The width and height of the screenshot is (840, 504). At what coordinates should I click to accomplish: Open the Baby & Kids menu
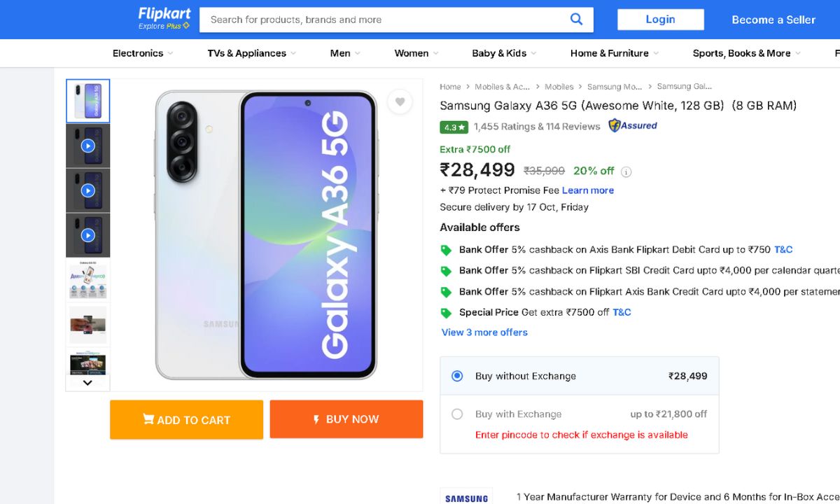(504, 53)
